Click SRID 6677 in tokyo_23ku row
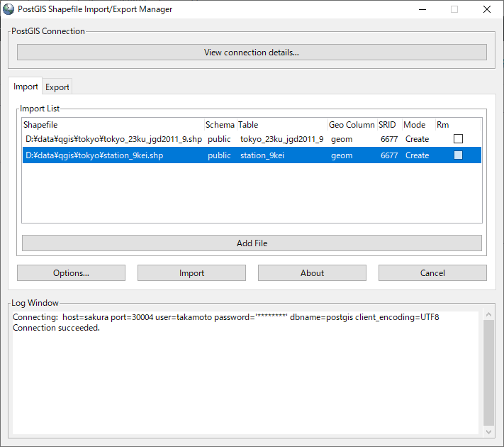The image size is (504, 447). 389,139
